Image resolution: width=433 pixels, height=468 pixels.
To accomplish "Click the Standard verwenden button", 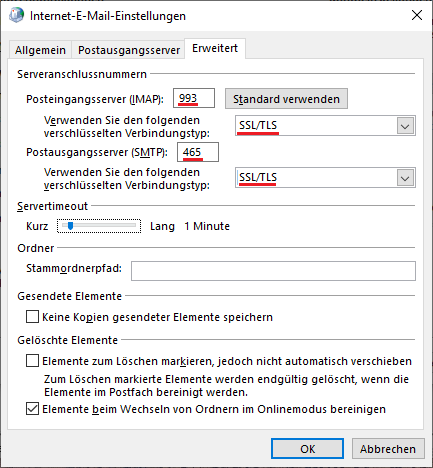I will (286, 99).
